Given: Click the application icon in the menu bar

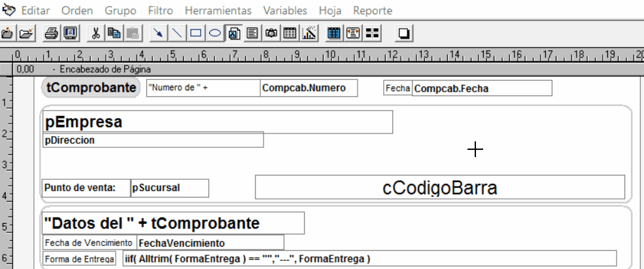Looking at the screenshot, I should click(8, 10).
